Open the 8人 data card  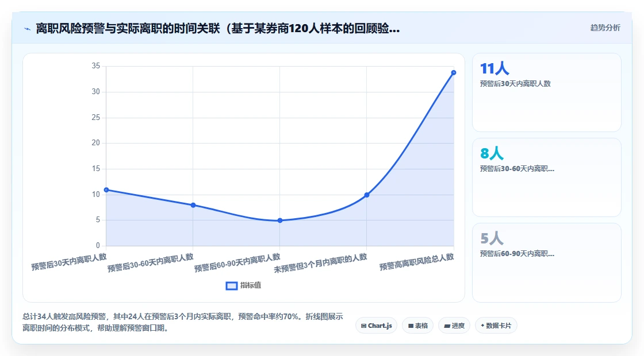547,177
